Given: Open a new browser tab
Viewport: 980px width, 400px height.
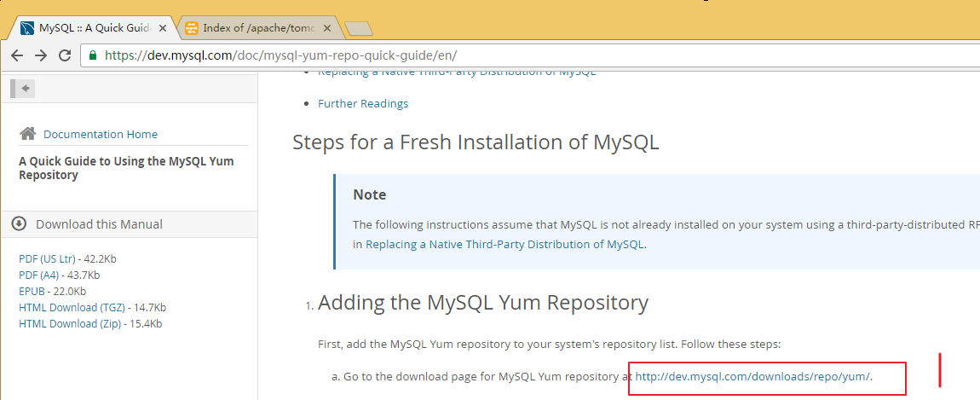Looking at the screenshot, I should (359, 28).
